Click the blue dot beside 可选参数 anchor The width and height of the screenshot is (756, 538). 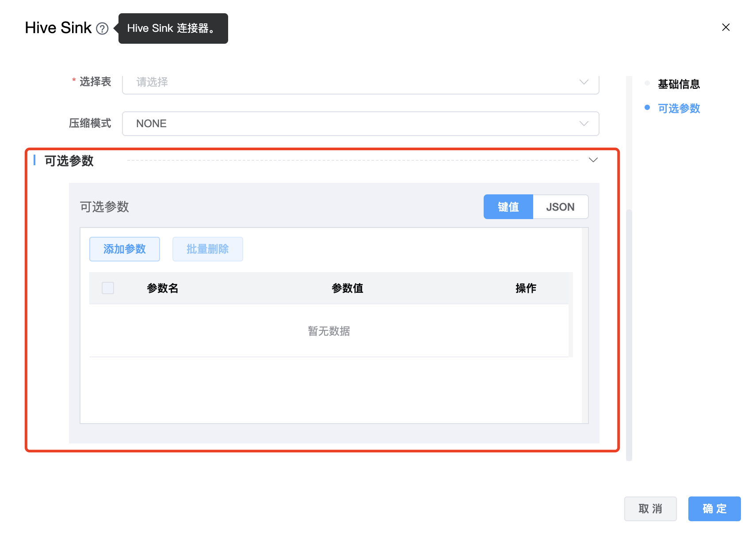647,107
